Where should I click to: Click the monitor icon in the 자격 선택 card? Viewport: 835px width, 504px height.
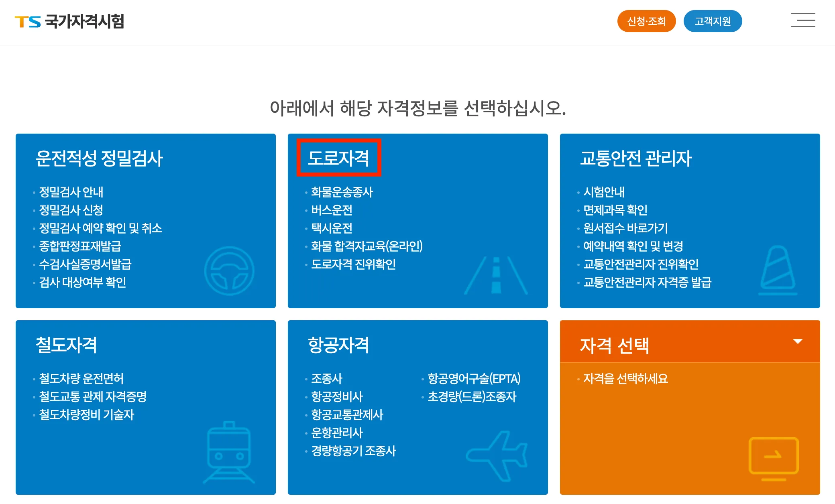tap(774, 457)
